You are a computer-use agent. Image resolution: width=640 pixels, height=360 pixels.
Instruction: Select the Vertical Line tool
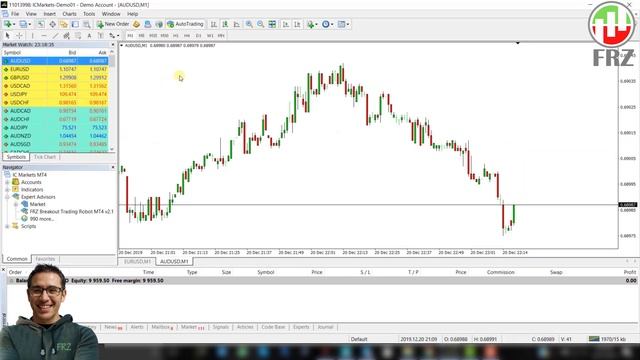pyautogui.click(x=33, y=36)
